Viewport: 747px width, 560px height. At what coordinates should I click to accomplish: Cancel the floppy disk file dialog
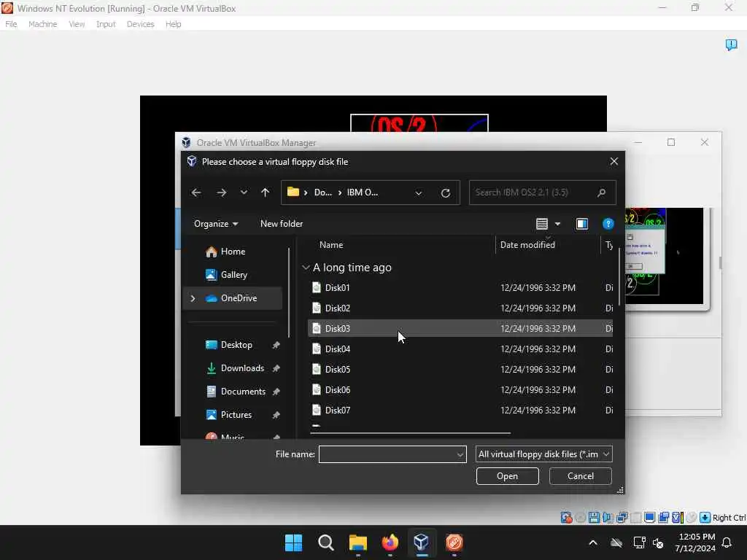(580, 476)
